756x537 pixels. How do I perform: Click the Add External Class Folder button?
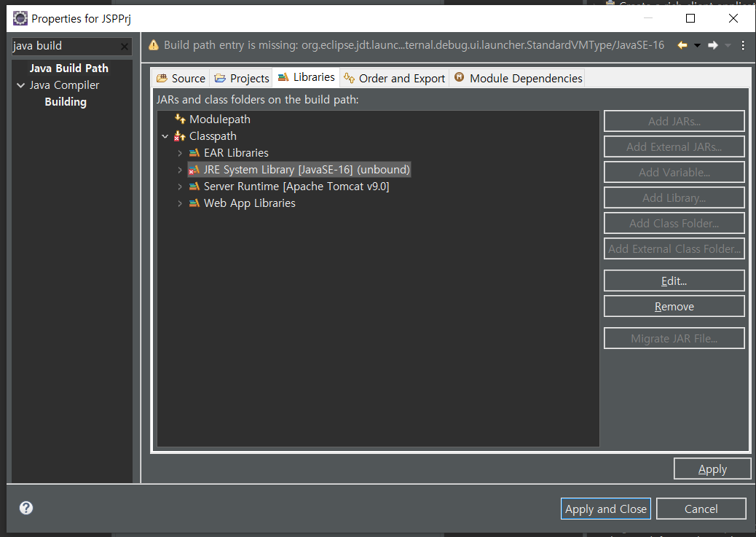[x=674, y=249]
